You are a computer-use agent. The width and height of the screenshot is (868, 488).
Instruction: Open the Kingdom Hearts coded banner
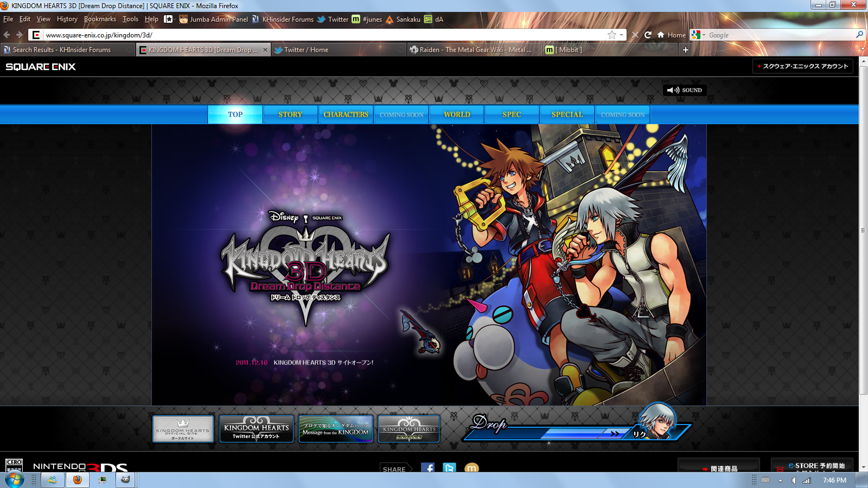click(x=409, y=428)
